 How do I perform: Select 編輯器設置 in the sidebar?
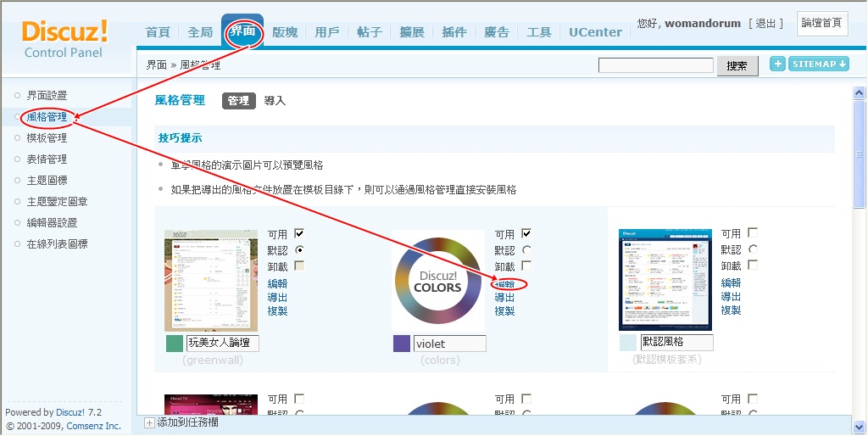[x=52, y=223]
